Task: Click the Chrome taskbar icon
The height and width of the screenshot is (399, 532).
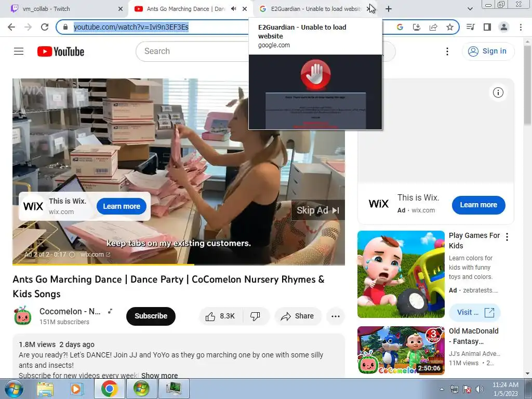Action: coord(109,389)
